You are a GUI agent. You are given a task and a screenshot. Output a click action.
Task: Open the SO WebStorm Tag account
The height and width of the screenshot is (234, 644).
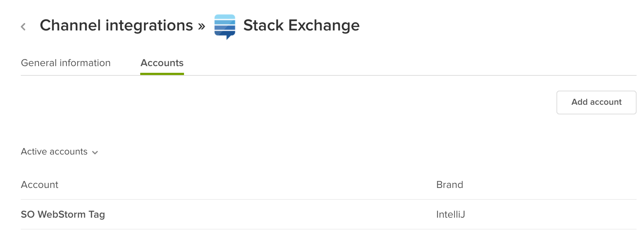click(x=63, y=214)
